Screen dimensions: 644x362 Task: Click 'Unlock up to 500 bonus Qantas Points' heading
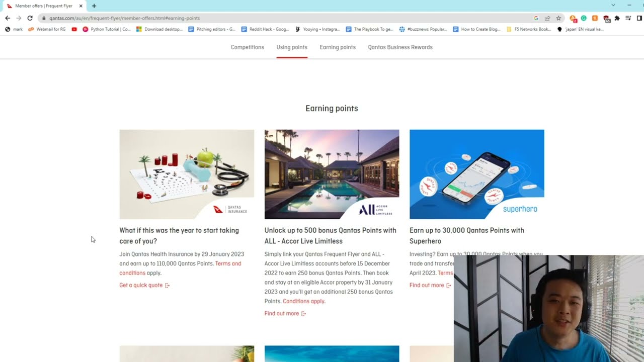click(x=330, y=236)
